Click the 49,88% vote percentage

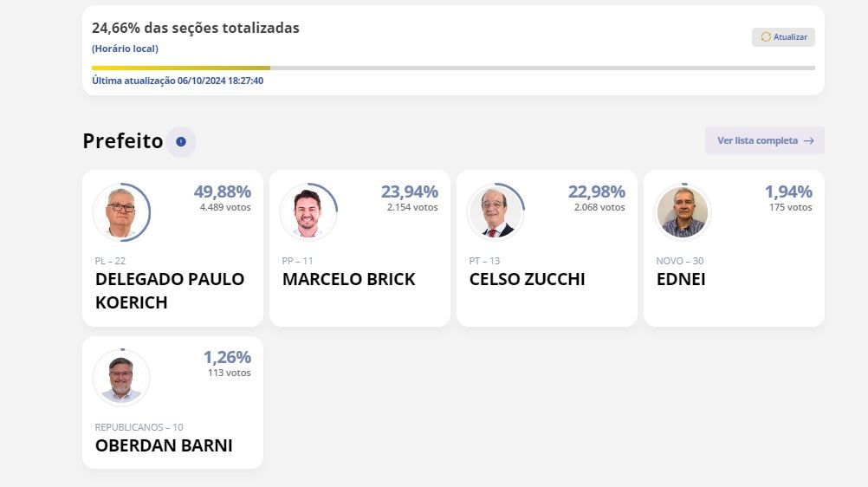pos(223,192)
